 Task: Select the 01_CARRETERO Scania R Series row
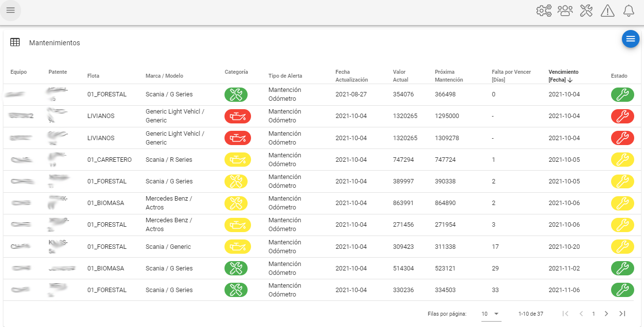pos(322,160)
